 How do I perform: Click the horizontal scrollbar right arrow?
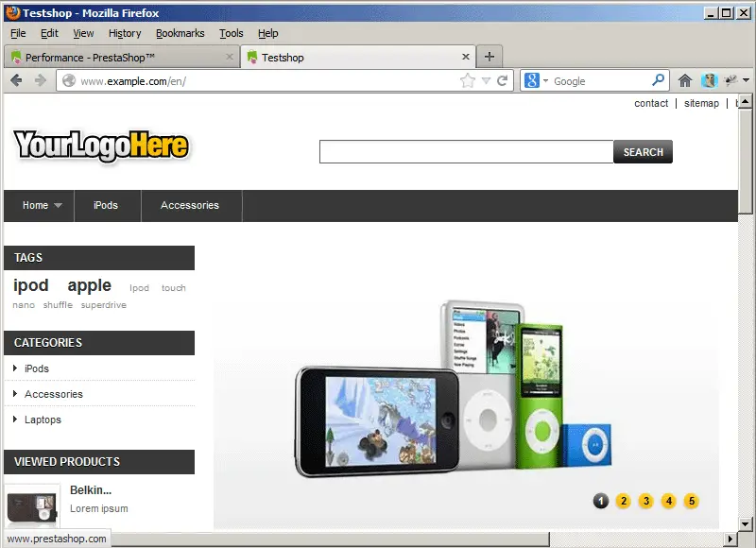coord(730,539)
